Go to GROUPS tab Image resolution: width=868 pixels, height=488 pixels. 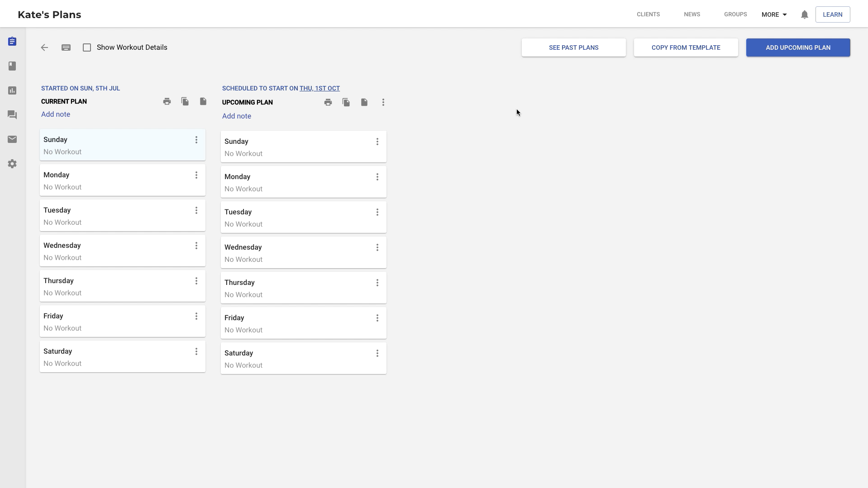coord(735,14)
